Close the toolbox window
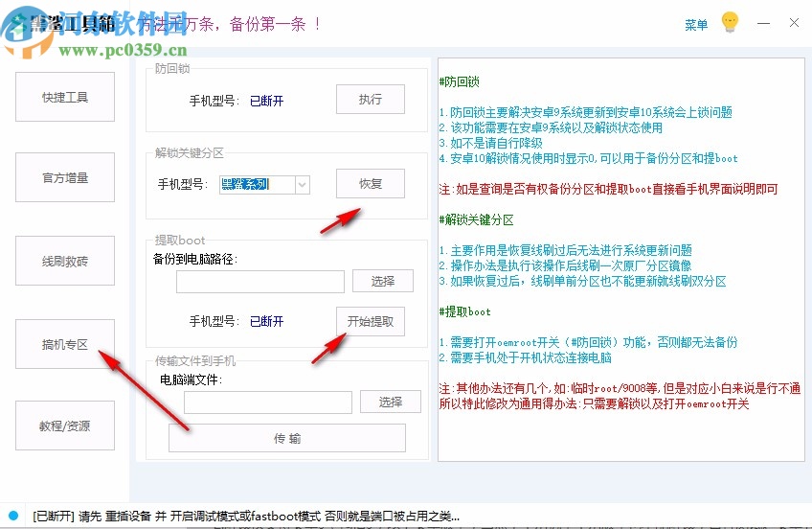Viewport: 812px width, 529px height. 794,23
